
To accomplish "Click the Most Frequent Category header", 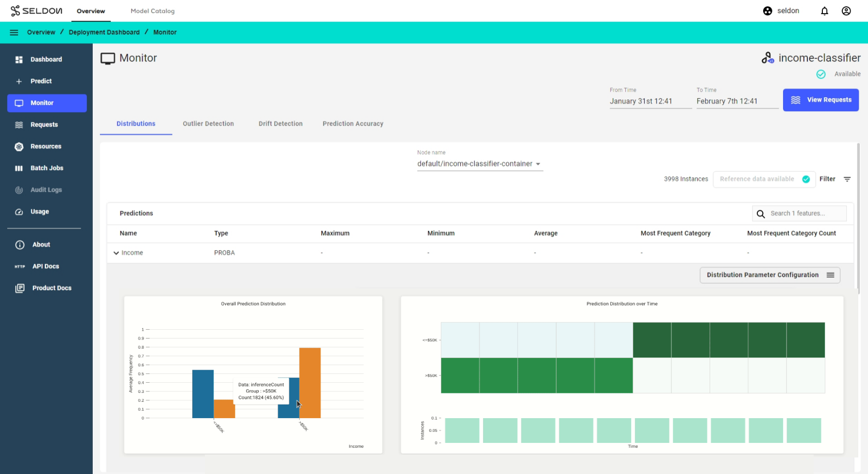I will tap(675, 234).
